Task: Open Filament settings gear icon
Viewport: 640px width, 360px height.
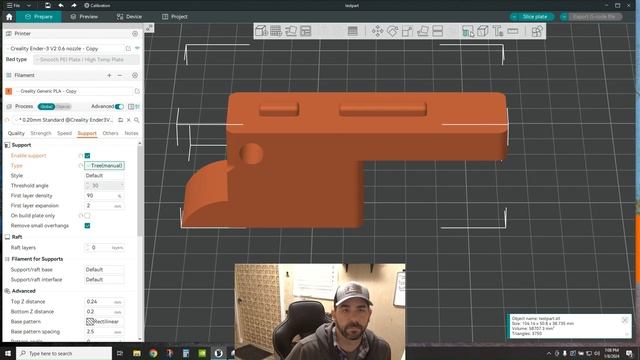Action: click(x=135, y=75)
